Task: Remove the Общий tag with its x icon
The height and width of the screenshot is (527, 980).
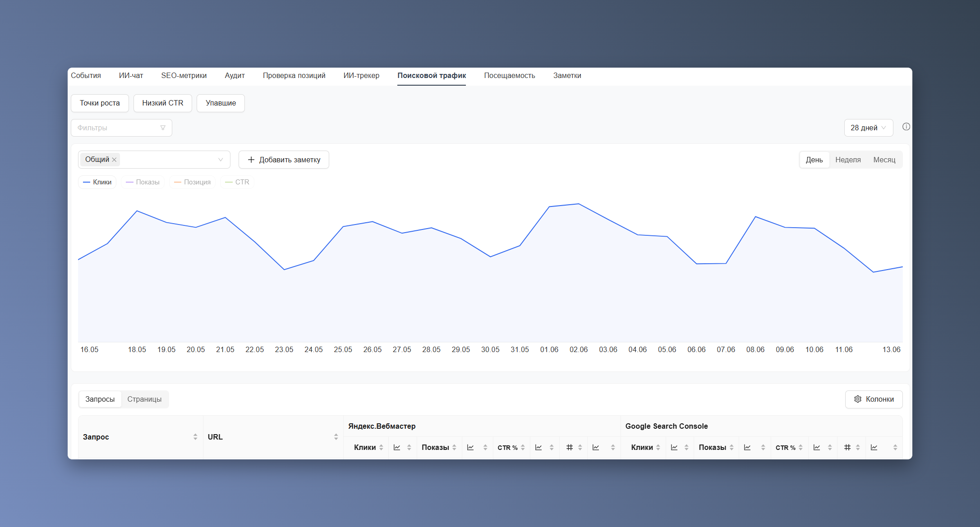Action: (114, 160)
